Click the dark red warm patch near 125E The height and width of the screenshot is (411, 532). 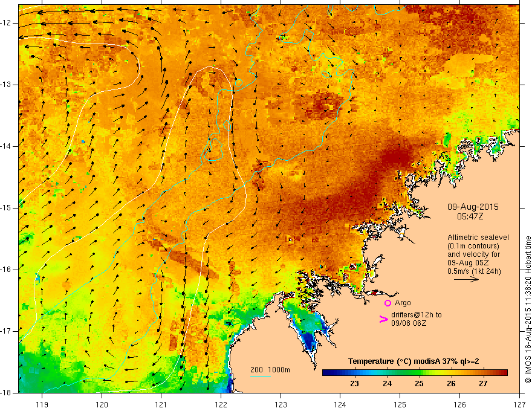(x=397, y=157)
